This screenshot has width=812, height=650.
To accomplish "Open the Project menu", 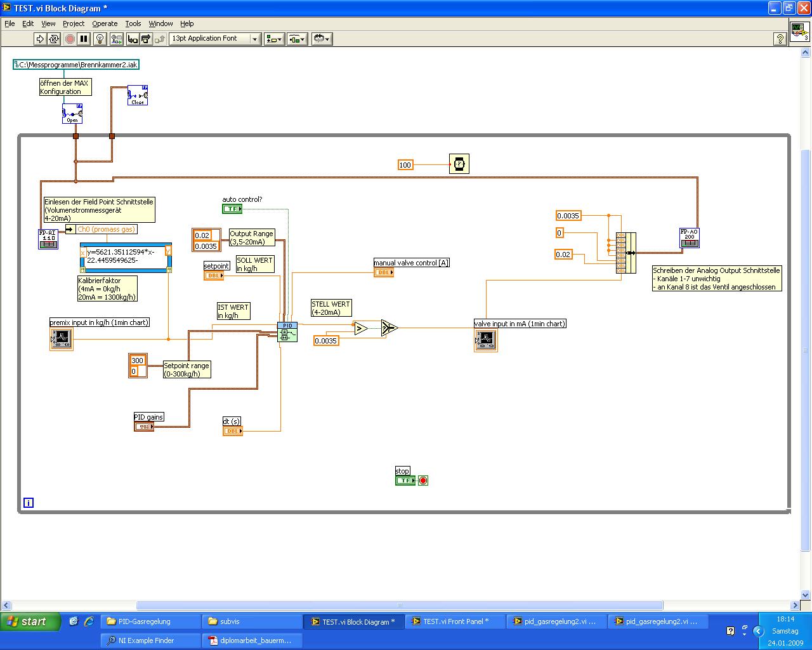I will pyautogui.click(x=74, y=23).
